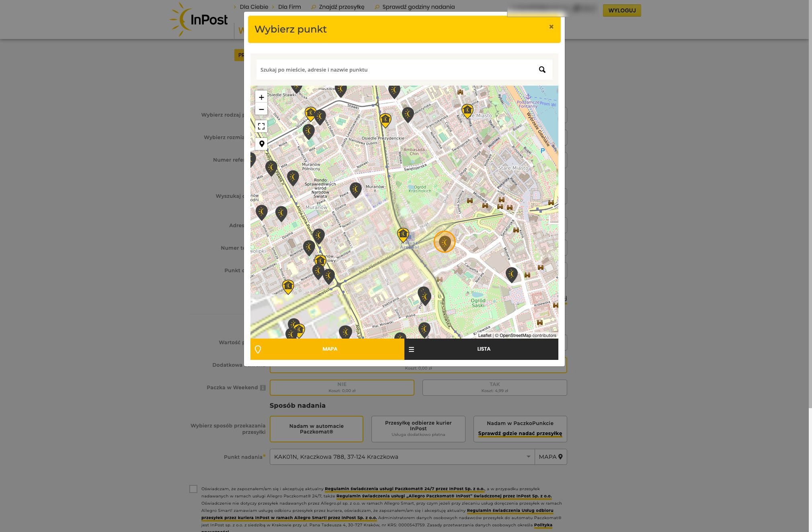Click Znajdź przesyłkę link
Viewport: 812px width, 532px height.
(342, 7)
